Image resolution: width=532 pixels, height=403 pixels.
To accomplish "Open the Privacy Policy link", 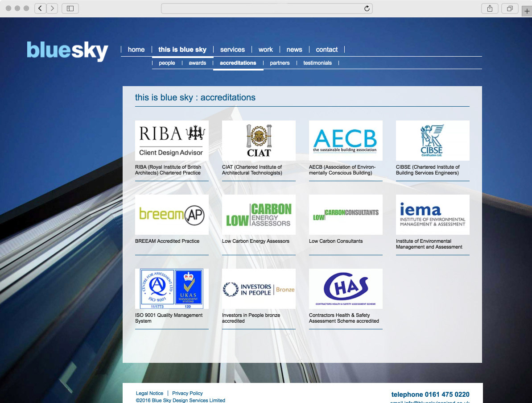I will [187, 393].
